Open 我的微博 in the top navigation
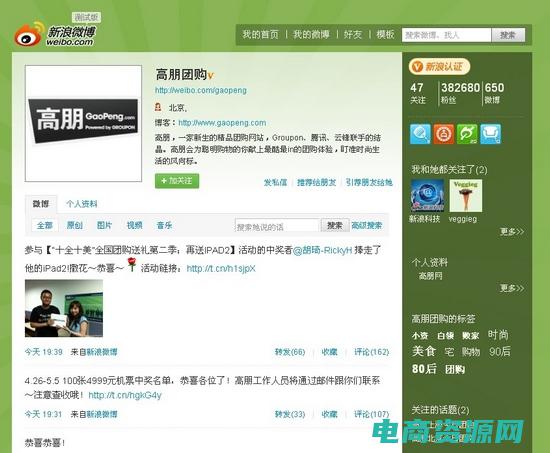Screen dimensions: 550x453 tap(311, 34)
